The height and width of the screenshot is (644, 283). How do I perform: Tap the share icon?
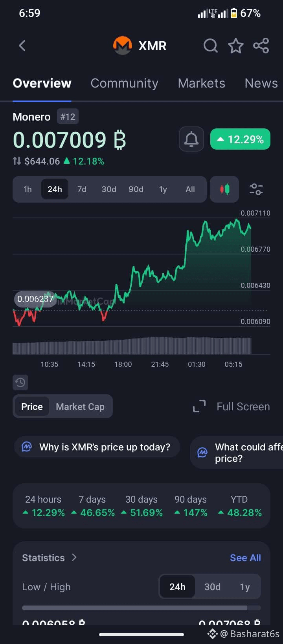pyautogui.click(x=261, y=46)
